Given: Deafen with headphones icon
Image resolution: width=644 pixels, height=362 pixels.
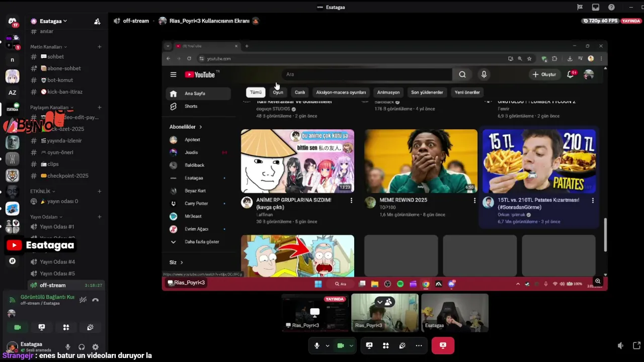Looking at the screenshot, I should [82, 347].
